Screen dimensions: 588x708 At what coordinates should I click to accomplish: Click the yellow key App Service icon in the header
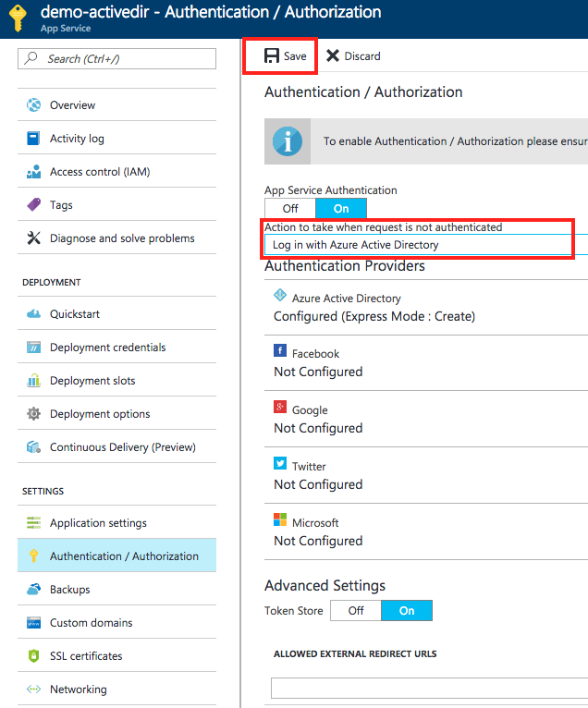(x=18, y=18)
